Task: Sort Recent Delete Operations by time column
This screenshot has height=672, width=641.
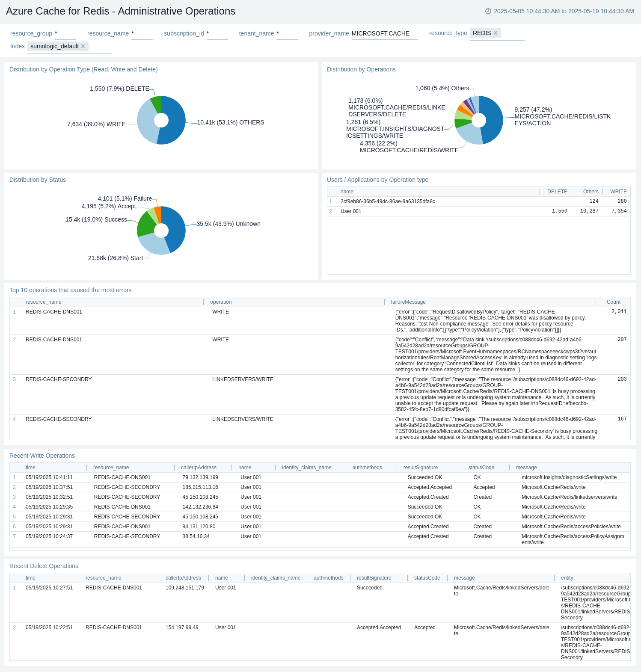Action: [x=30, y=578]
